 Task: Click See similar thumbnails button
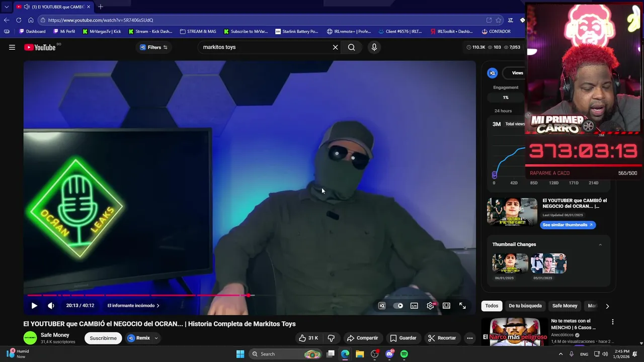tap(568, 225)
